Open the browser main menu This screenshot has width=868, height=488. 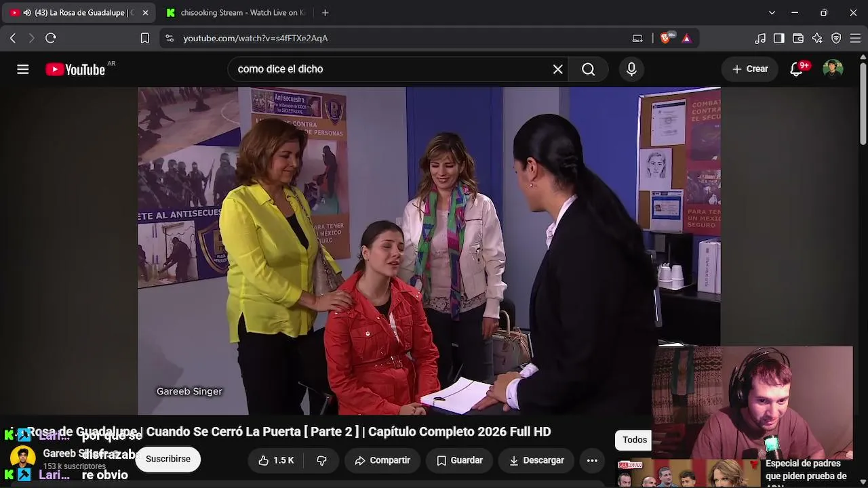point(855,38)
